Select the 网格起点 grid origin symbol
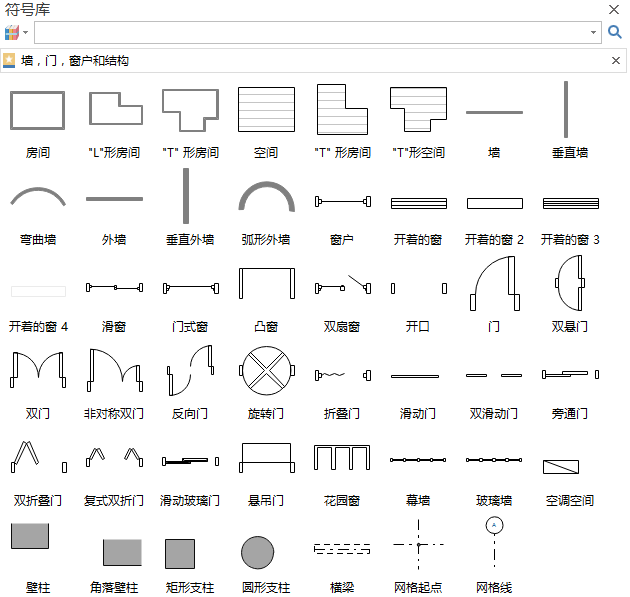The height and width of the screenshot is (597, 630). (x=418, y=545)
